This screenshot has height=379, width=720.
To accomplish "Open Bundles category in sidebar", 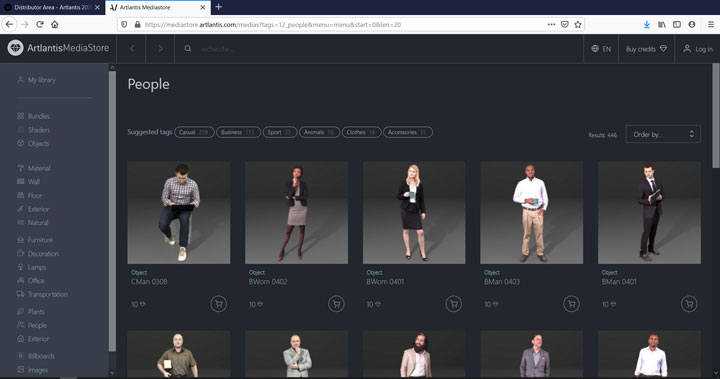I will [33, 116].
